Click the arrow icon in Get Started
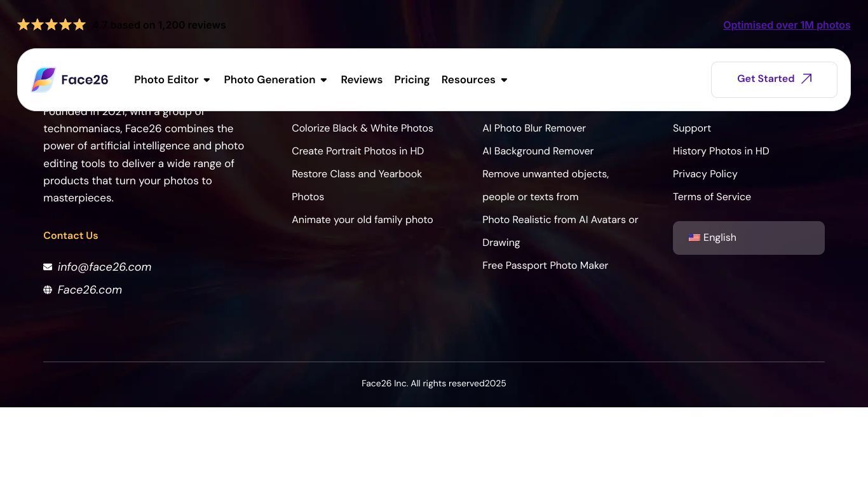The height and width of the screenshot is (488, 868). (806, 79)
